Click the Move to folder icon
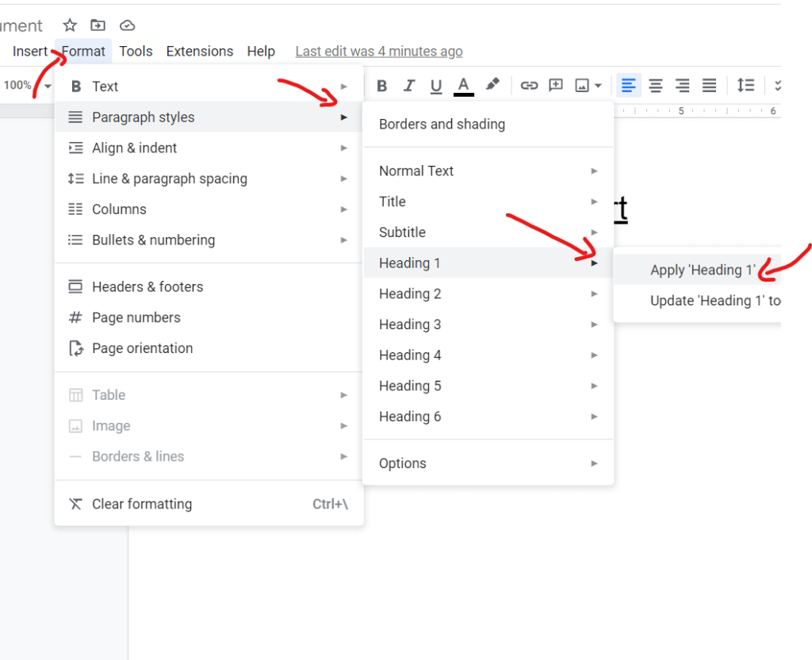 point(98,25)
